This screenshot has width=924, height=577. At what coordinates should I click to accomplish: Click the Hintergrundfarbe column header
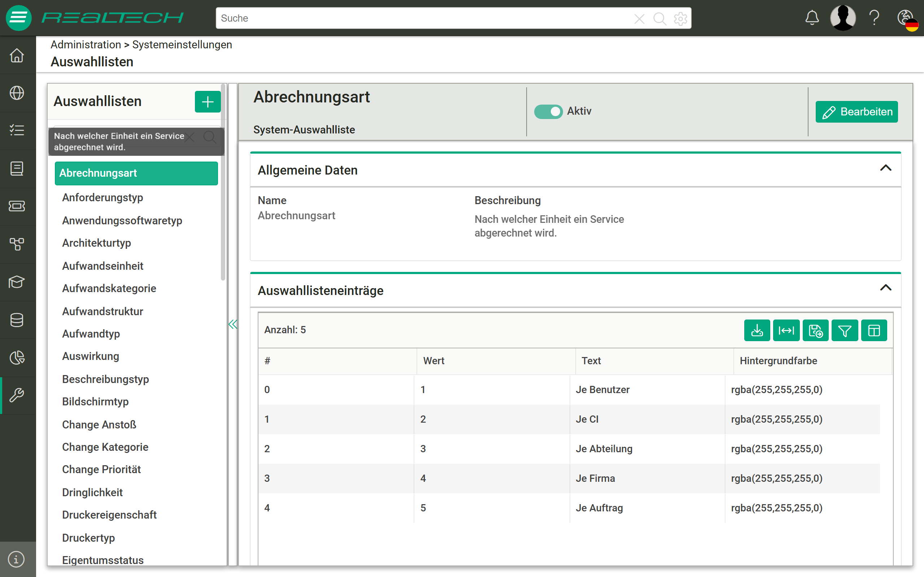(x=778, y=361)
